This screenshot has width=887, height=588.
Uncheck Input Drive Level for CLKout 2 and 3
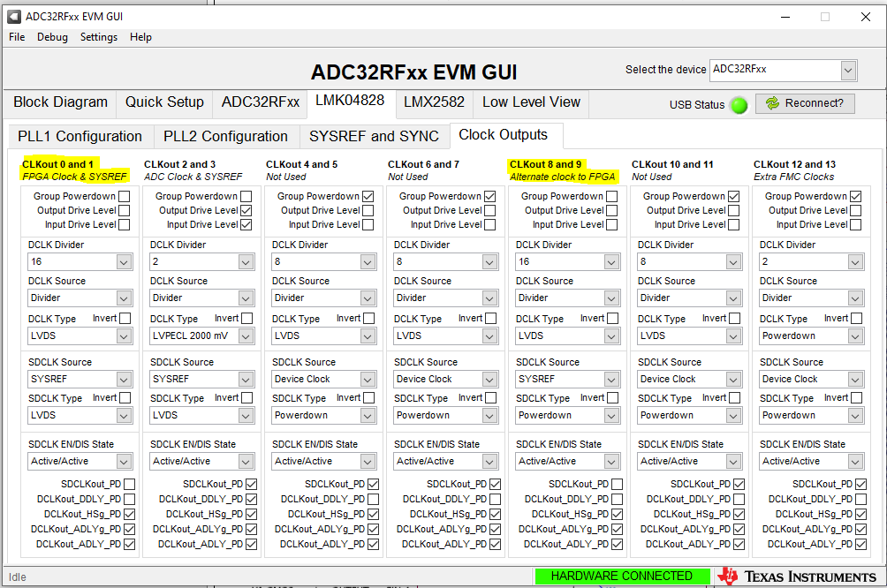tap(246, 224)
